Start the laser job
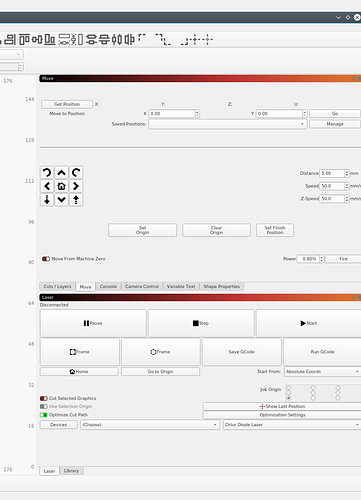Screen dimensions: 361x500 pyautogui.click(x=309, y=323)
